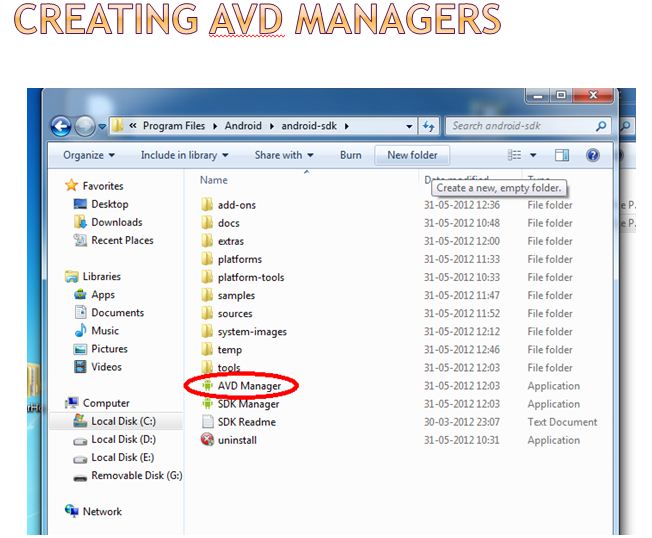Select the docs folder icon

click(207, 223)
